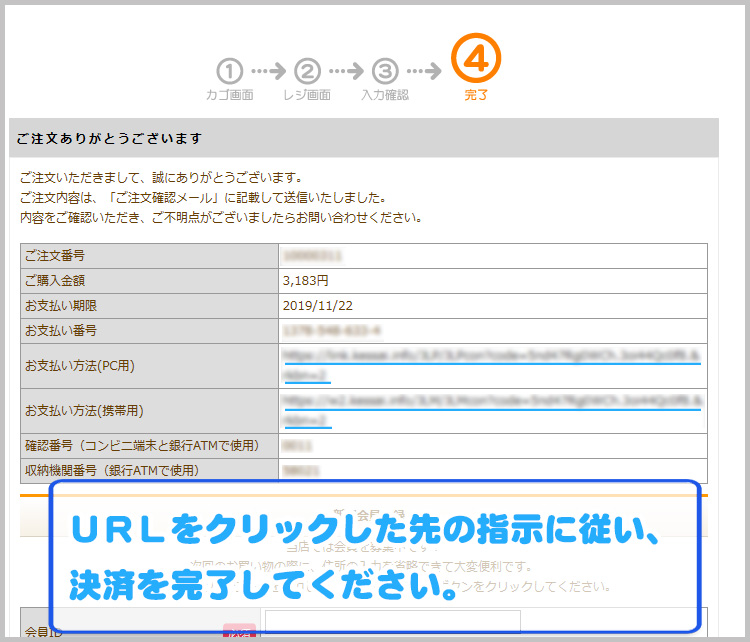Click the orange 完了 step label
Image resolution: width=750 pixels, height=642 pixels.
tap(476, 96)
